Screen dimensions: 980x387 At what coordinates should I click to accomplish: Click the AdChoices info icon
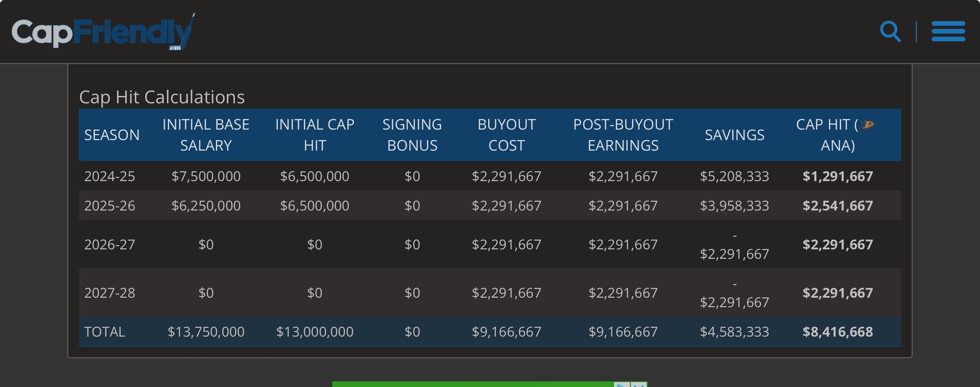pos(622,384)
